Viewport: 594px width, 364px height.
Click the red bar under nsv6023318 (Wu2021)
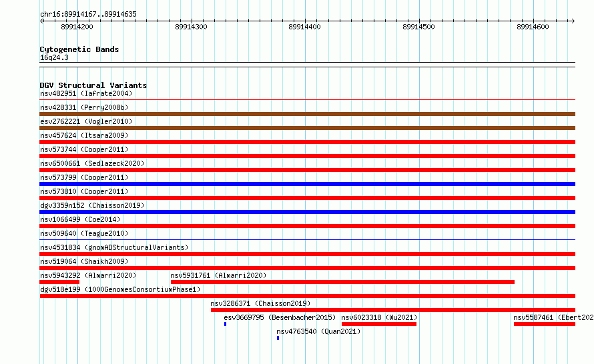point(379,324)
